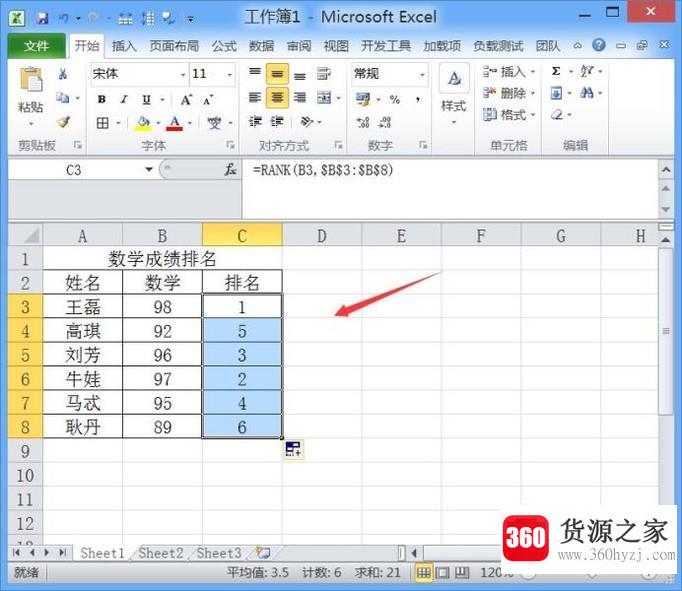The height and width of the screenshot is (591, 682).
Task: Click the Comma Style icon
Action: [x=418, y=100]
